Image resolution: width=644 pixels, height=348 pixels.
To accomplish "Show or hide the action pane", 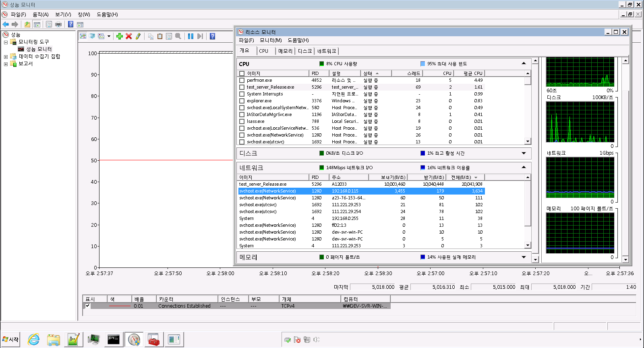I will [80, 24].
